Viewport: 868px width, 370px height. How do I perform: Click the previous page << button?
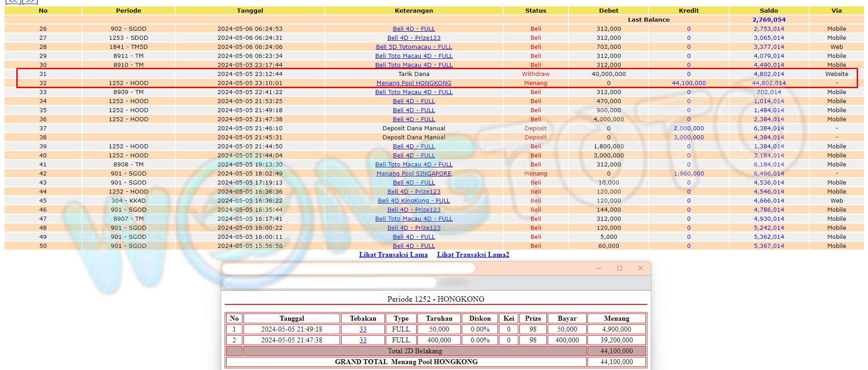point(13,1)
